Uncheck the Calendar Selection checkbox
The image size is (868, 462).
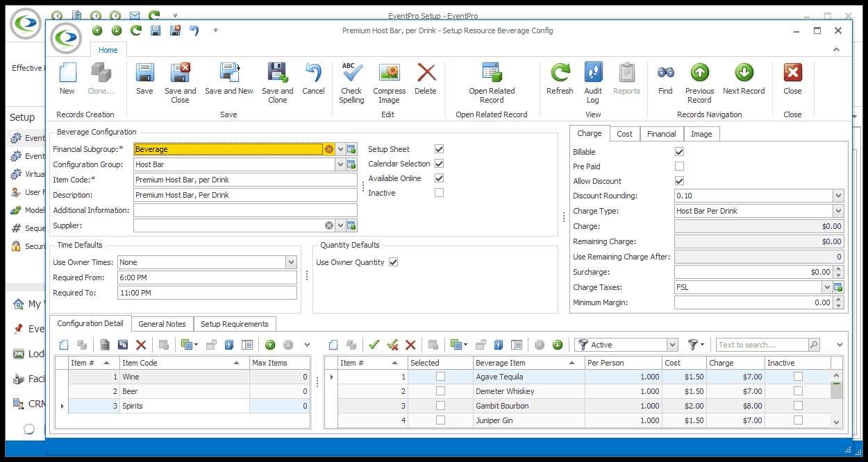point(439,164)
